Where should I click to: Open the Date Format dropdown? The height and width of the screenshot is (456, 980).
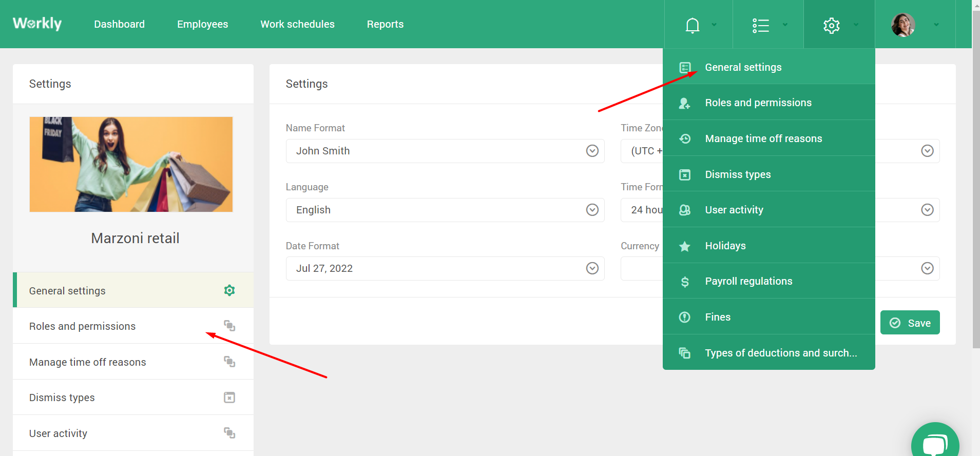445,268
